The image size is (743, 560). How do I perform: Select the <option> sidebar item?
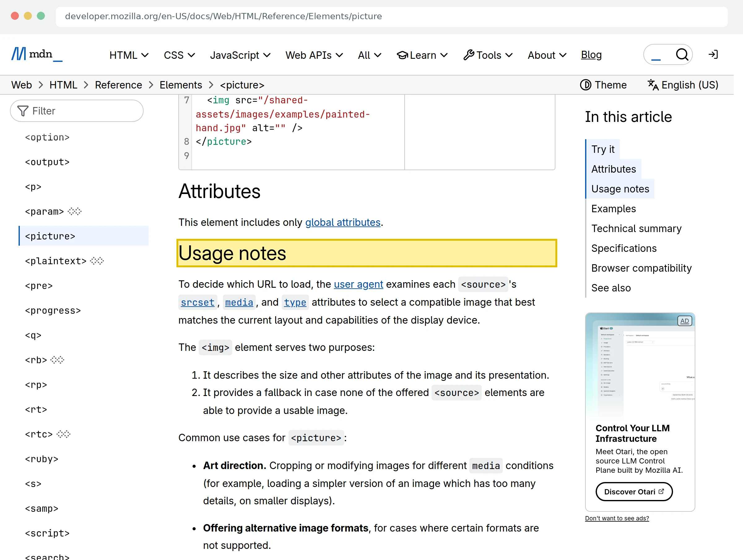(x=47, y=137)
